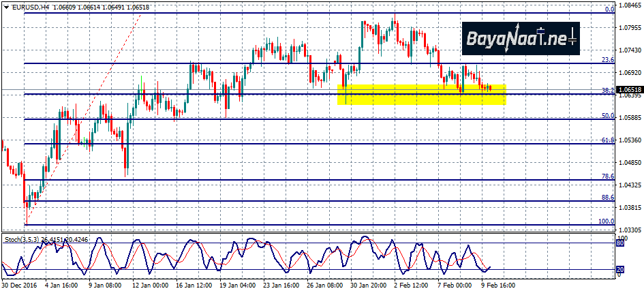644x293 pixels.
Task: Click the stochastic 20 oversold level marker
Action: tap(620, 270)
